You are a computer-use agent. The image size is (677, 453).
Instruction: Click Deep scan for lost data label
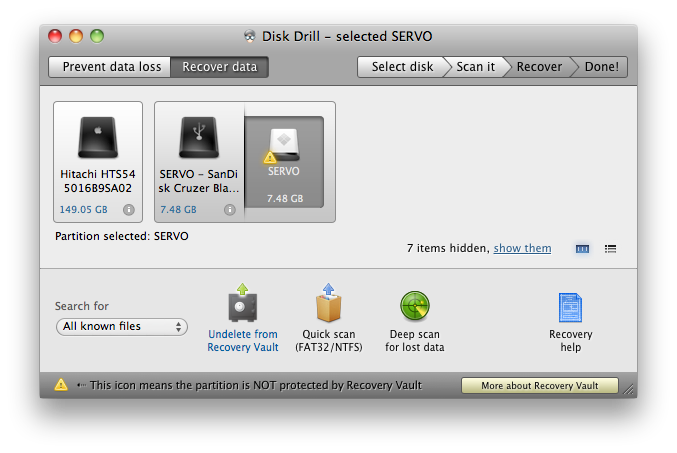pos(414,341)
